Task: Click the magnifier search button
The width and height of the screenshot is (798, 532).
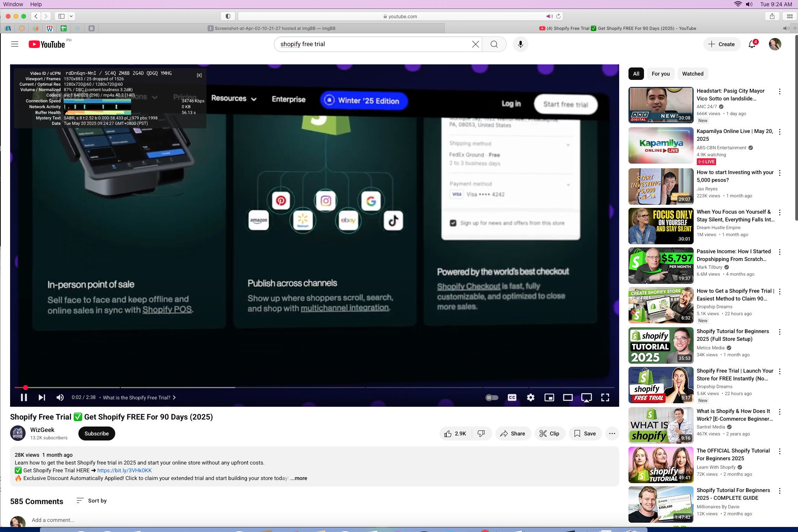Action: point(494,44)
